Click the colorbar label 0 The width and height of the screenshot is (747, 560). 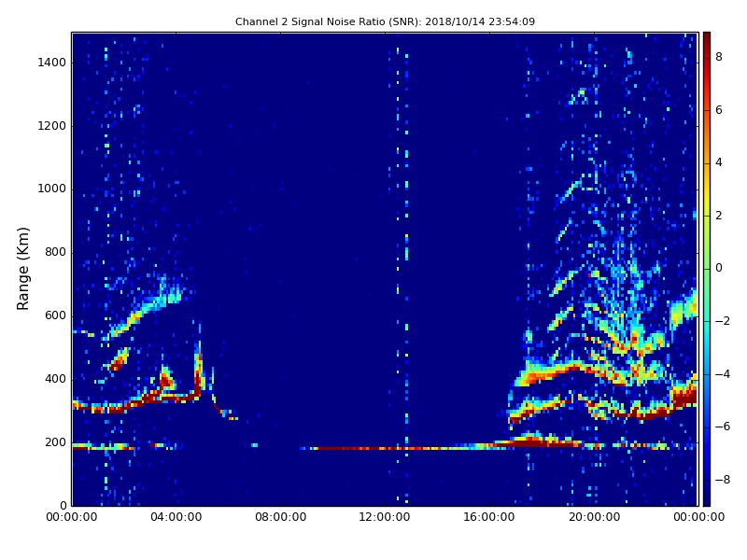[x=719, y=268]
